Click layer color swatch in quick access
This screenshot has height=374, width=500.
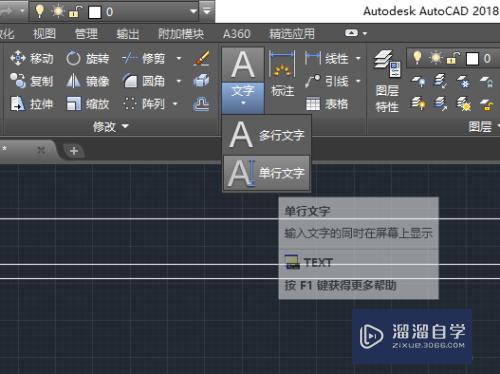95,12
